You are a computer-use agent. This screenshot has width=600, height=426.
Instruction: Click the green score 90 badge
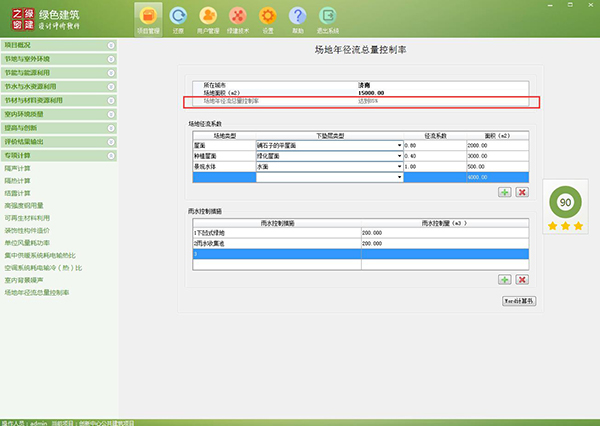pos(565,201)
